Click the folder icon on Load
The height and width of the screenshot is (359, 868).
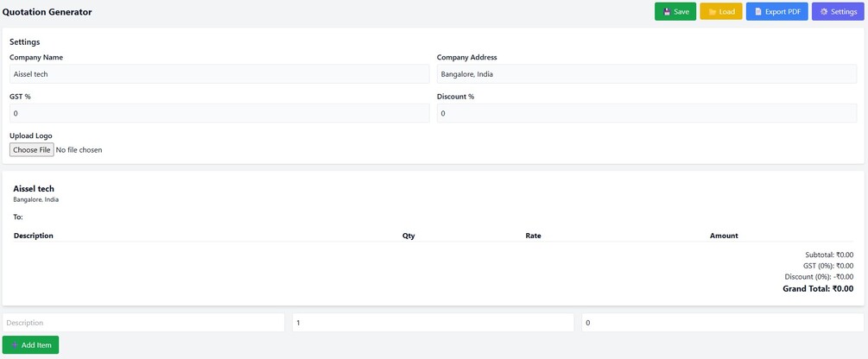(x=713, y=12)
